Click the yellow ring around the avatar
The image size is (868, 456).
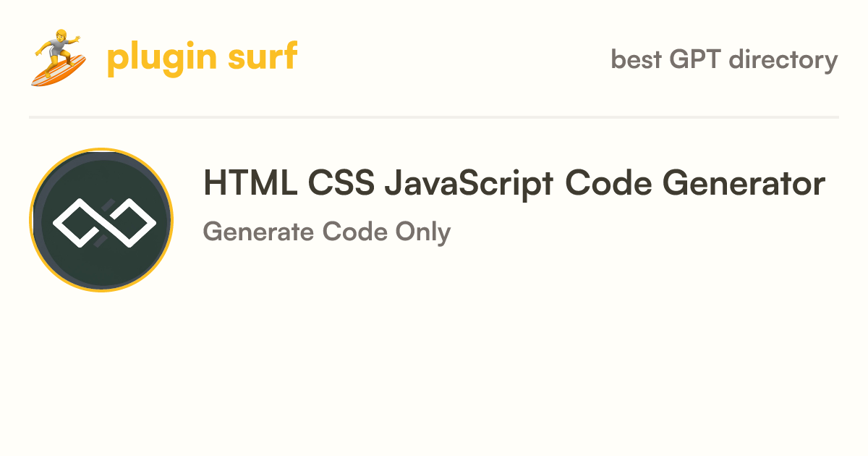tap(101, 149)
